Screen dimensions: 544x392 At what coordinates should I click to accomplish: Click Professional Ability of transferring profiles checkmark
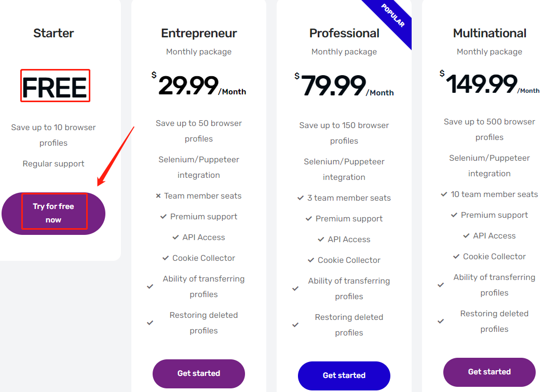click(295, 288)
